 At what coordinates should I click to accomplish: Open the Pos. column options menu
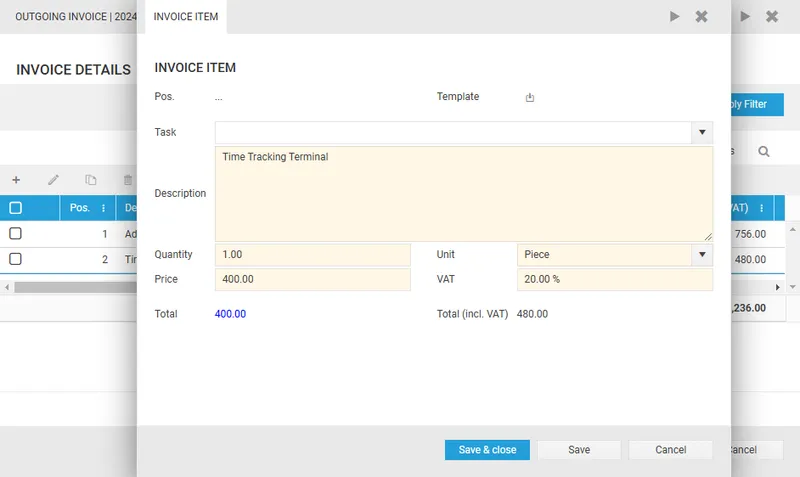(104, 208)
